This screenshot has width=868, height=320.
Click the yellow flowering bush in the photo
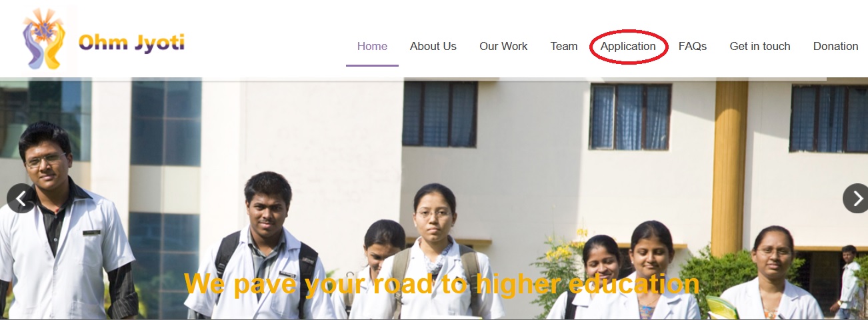point(559,267)
